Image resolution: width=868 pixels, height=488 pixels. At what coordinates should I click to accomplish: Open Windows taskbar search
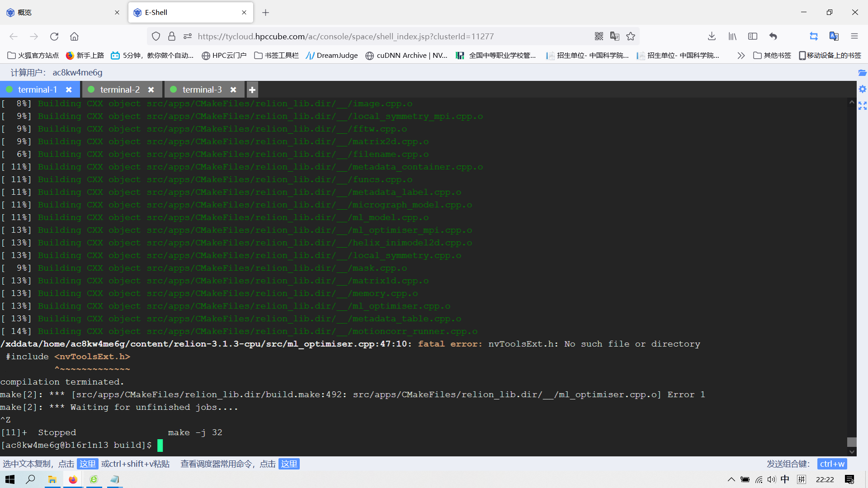[30, 479]
